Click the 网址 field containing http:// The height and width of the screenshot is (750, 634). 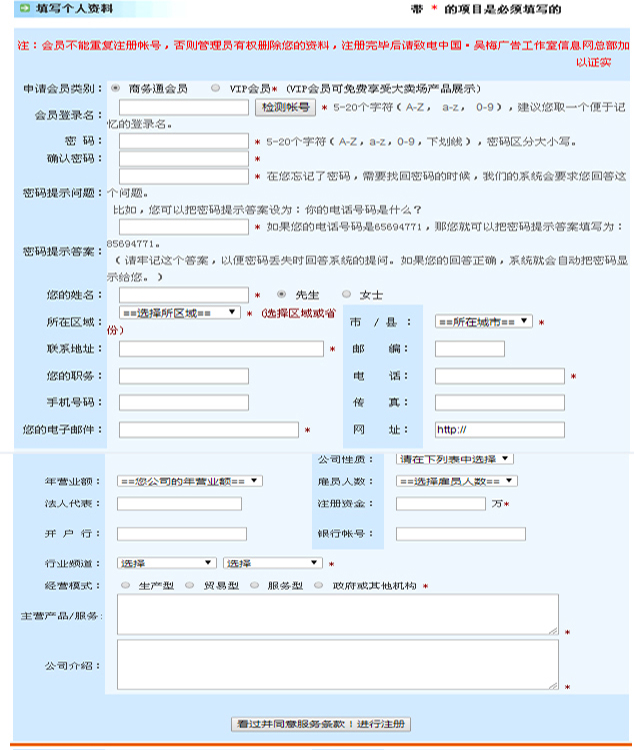coord(500,430)
